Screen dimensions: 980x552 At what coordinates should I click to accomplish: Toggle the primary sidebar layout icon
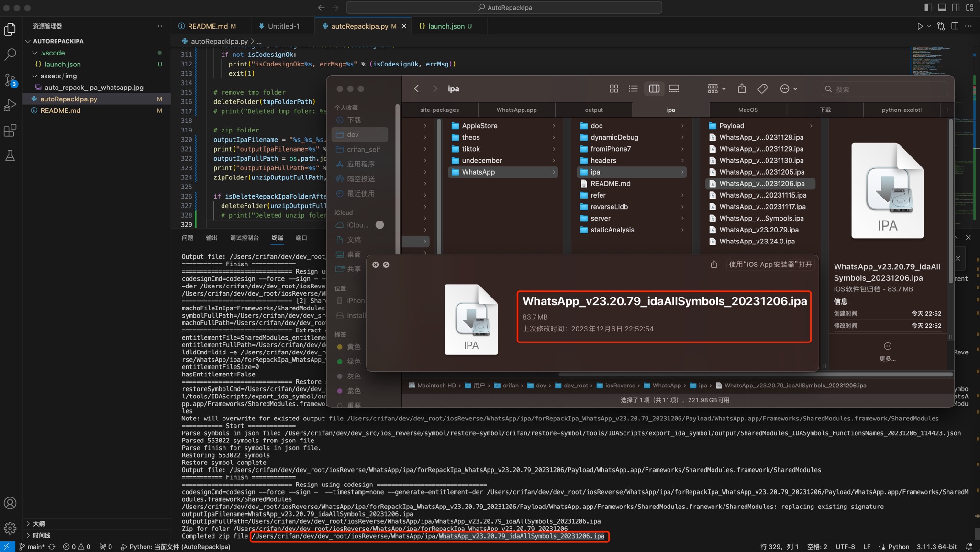click(x=928, y=7)
